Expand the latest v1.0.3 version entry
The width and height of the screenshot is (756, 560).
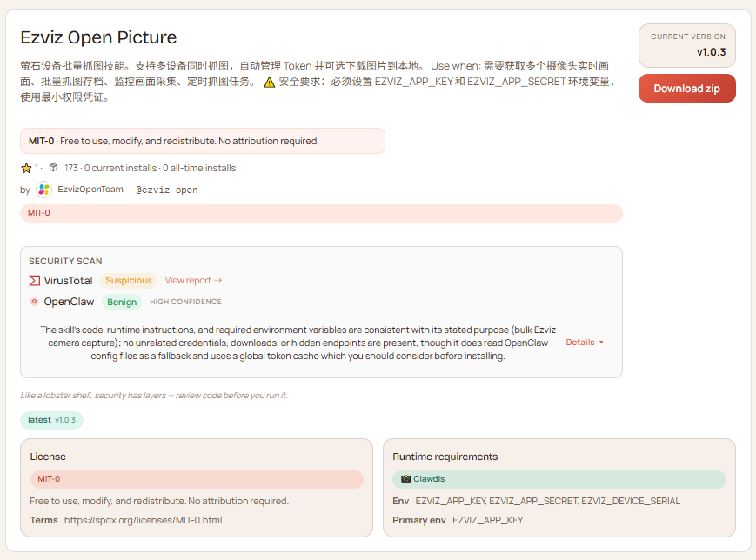pyautogui.click(x=51, y=420)
